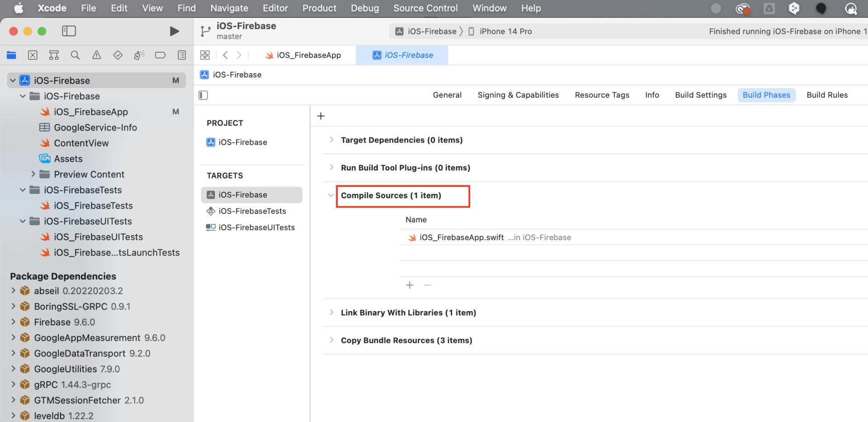Toggle the project and targets list panel
This screenshot has height=422, width=868.
(203, 95)
